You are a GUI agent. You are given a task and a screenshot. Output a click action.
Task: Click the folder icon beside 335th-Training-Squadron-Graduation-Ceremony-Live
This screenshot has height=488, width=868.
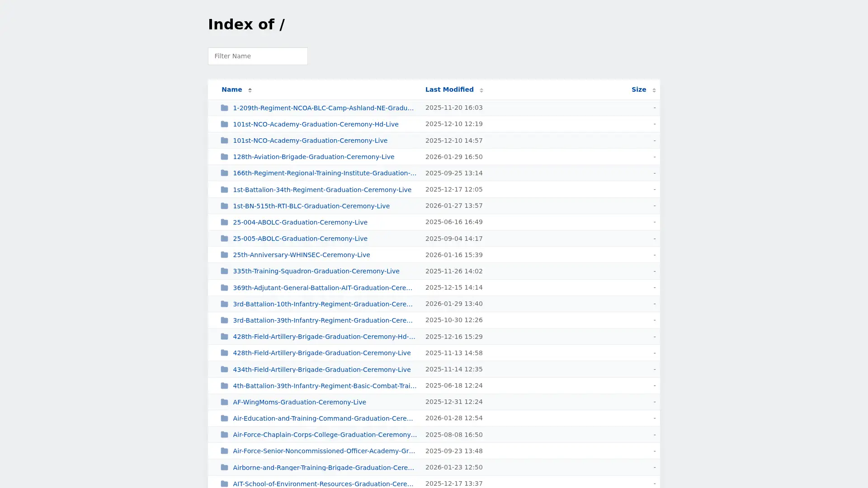[224, 271]
